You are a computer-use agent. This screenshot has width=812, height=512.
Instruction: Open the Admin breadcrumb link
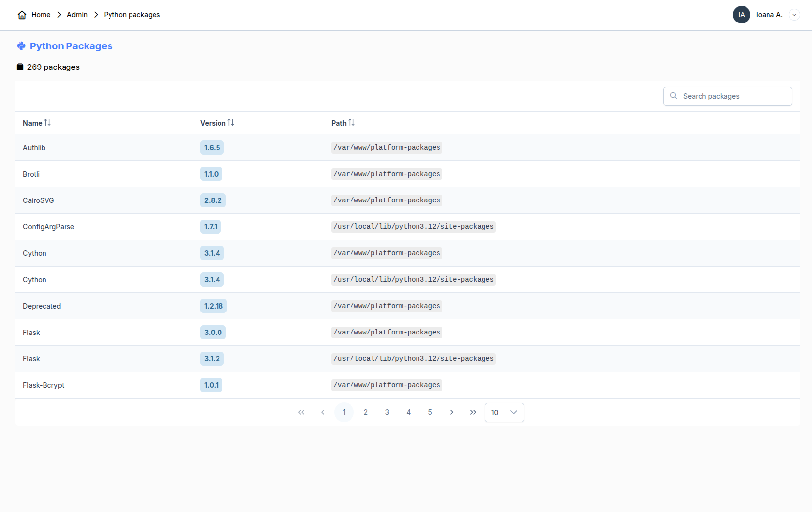[x=77, y=15]
